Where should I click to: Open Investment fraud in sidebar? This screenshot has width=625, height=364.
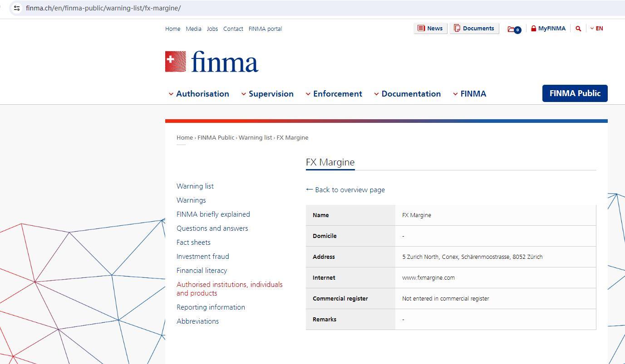coord(202,257)
